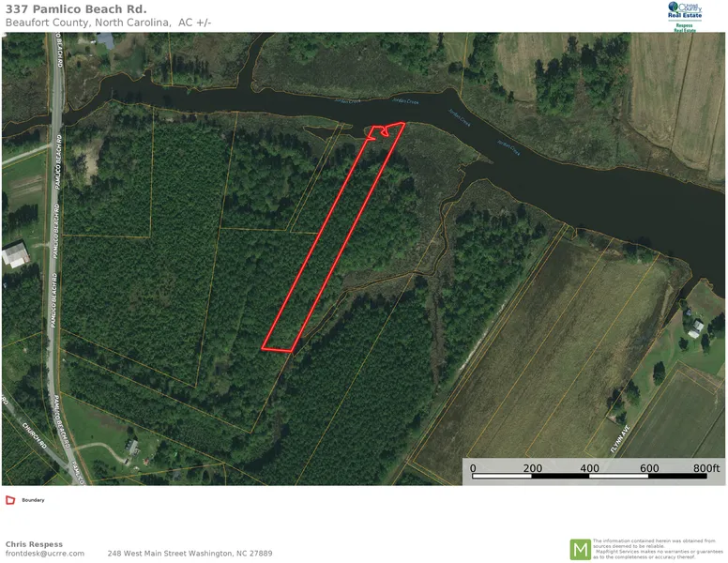
Task: Click the barn building icon on Pamlico Beach Rd
Action: pyautogui.click(x=15, y=254)
